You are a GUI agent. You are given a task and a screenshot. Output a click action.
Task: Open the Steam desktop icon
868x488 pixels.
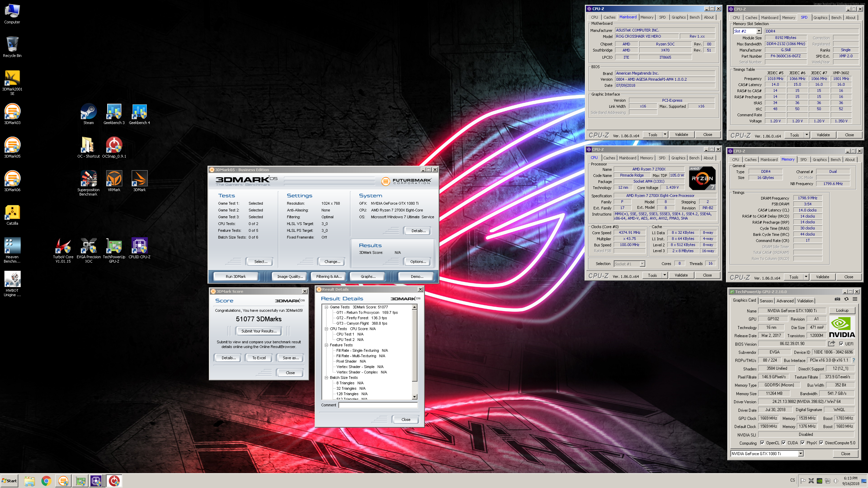point(88,114)
